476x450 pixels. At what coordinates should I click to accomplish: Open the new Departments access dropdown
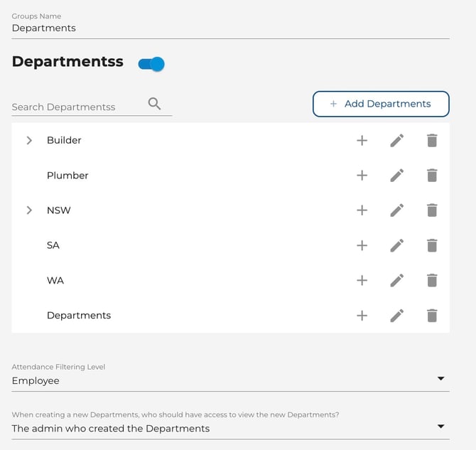[230, 428]
